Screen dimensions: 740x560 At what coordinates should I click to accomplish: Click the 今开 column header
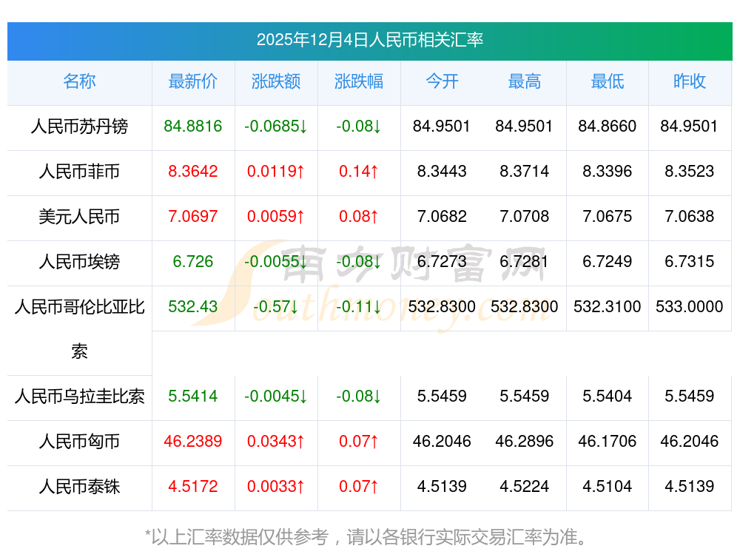[442, 81]
